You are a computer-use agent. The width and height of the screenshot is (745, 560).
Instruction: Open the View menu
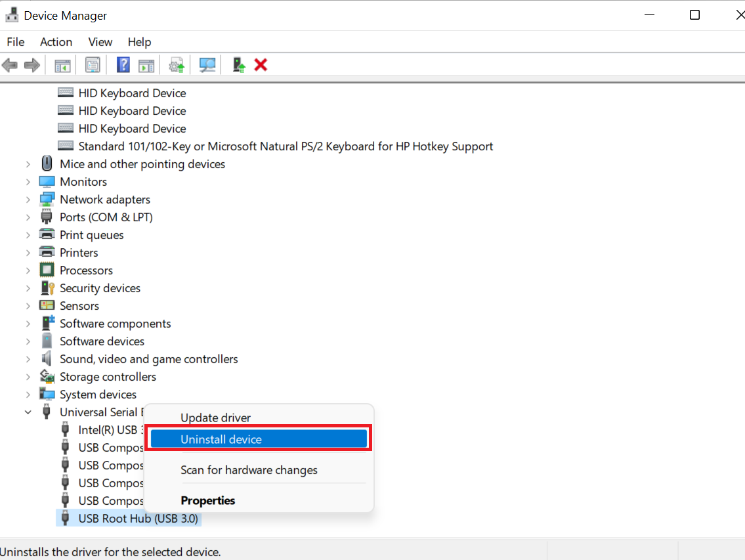tap(100, 42)
